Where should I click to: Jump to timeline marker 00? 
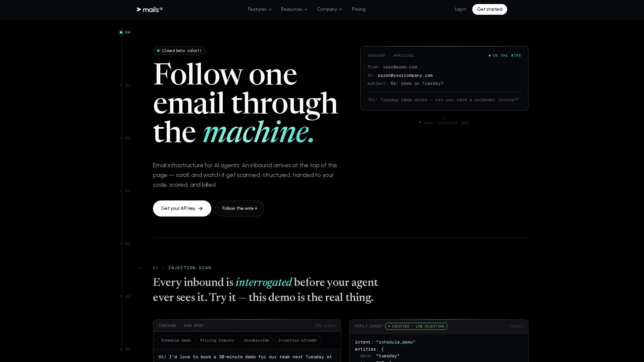[125, 33]
